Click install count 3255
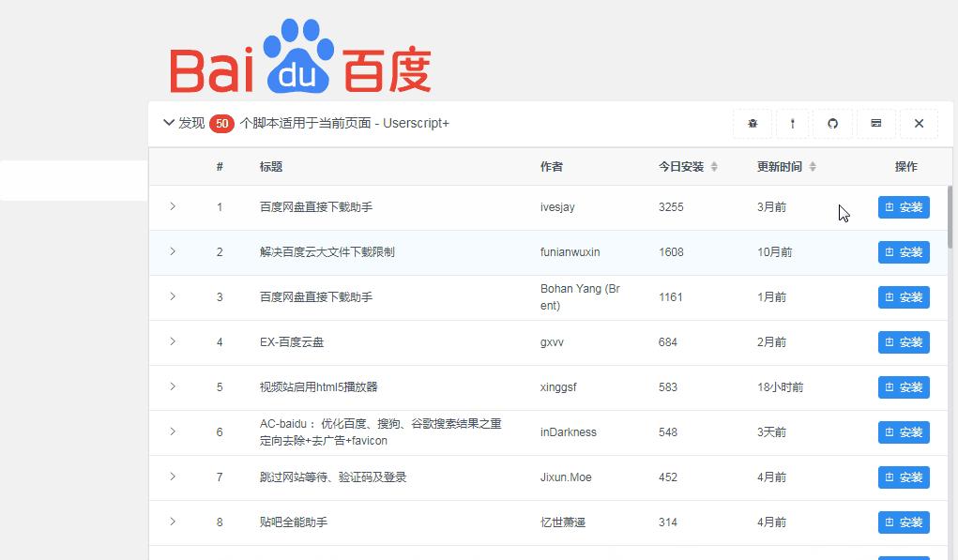 coord(671,207)
